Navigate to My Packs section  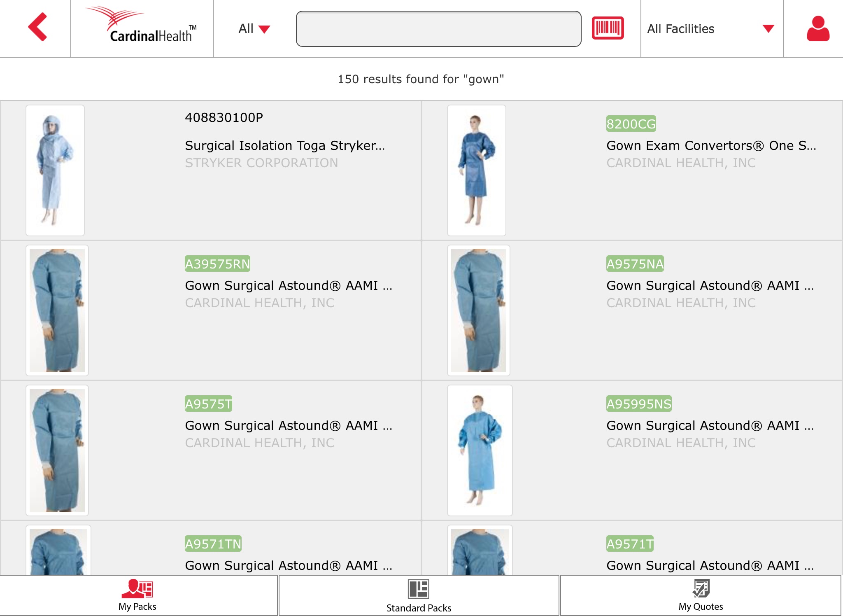tap(141, 596)
